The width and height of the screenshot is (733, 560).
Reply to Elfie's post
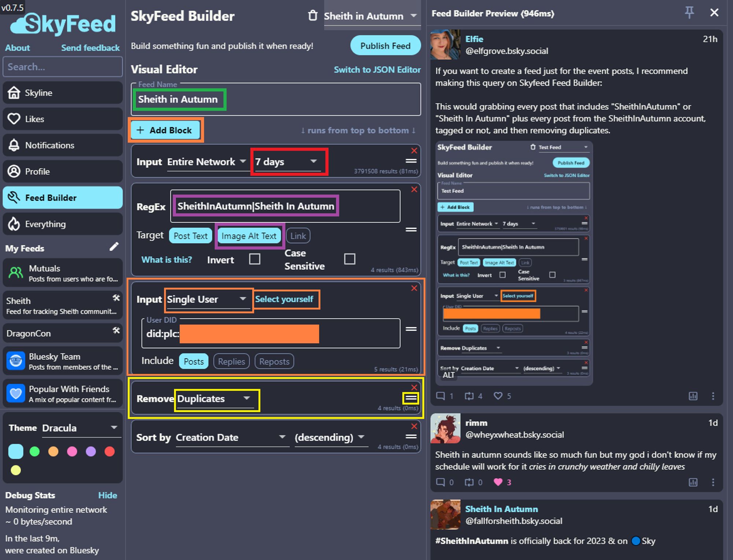(440, 396)
